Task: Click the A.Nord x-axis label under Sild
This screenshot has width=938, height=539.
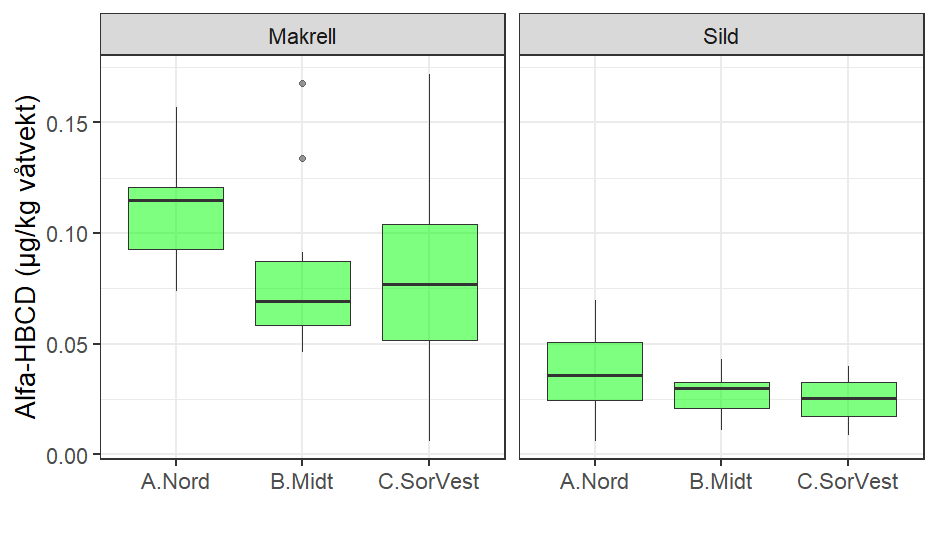Action: coord(595,482)
